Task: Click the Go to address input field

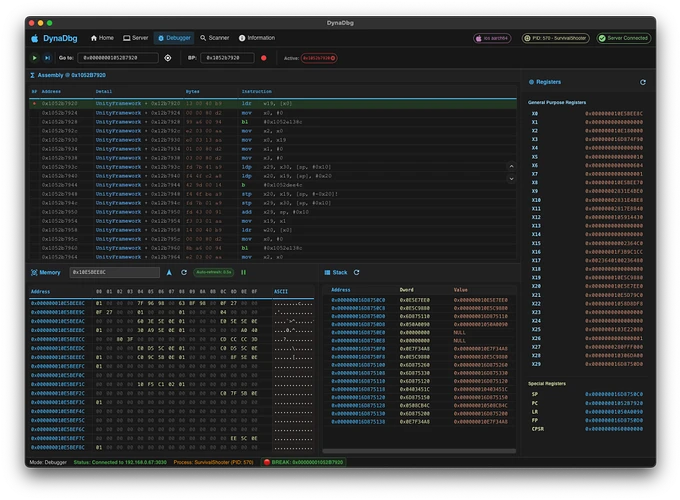Action: (119, 58)
